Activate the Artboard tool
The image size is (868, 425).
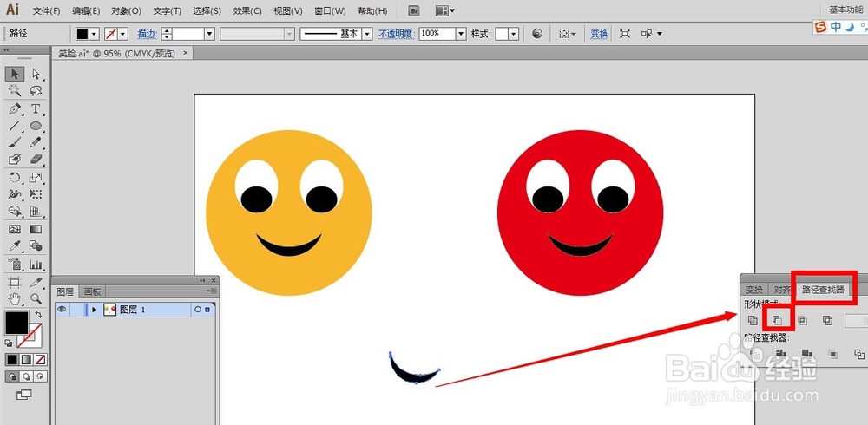click(x=15, y=282)
